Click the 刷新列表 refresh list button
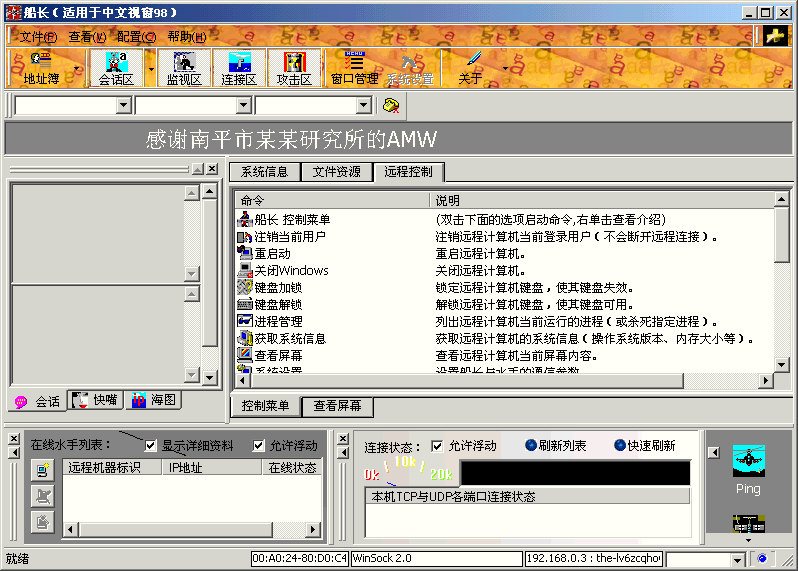 click(555, 446)
